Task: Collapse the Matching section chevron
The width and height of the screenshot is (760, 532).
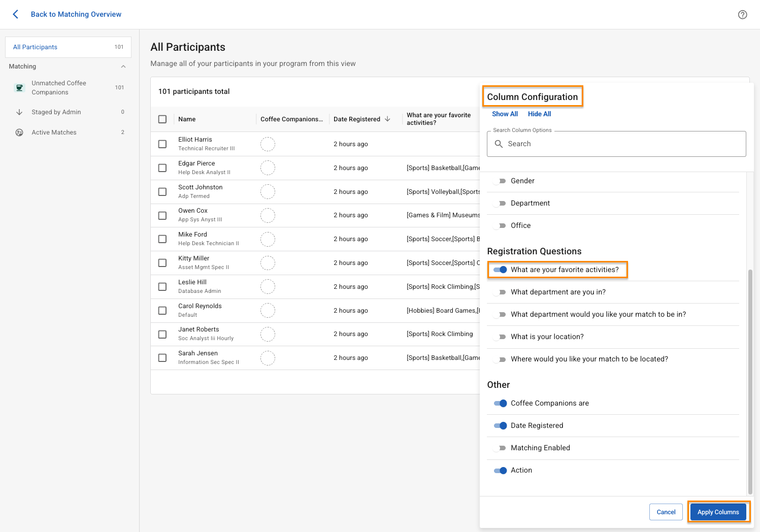Action: click(123, 66)
